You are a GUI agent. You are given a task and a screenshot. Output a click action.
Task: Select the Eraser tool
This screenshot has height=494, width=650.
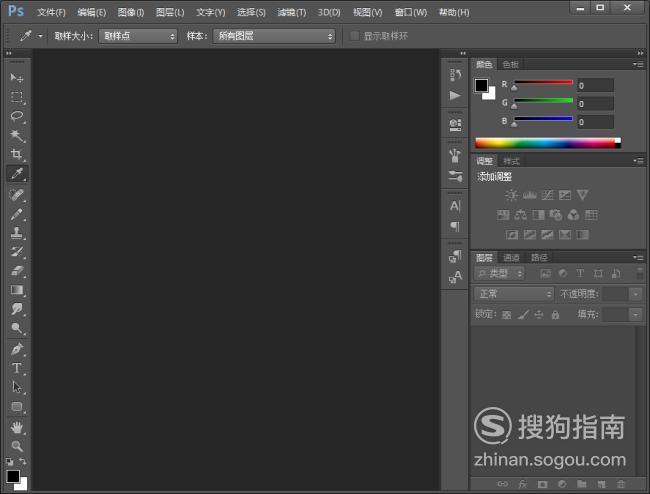pyautogui.click(x=17, y=271)
